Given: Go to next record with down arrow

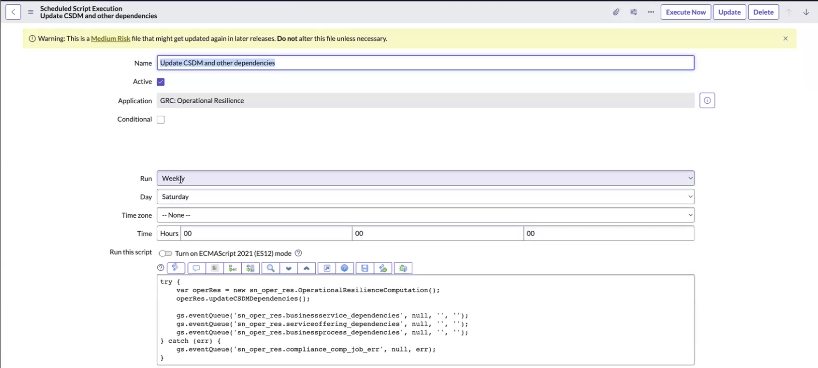Looking at the screenshot, I should point(806,12).
